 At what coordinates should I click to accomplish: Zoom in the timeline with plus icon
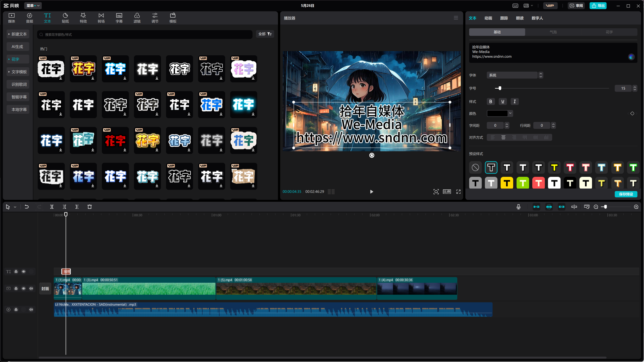coord(636,207)
